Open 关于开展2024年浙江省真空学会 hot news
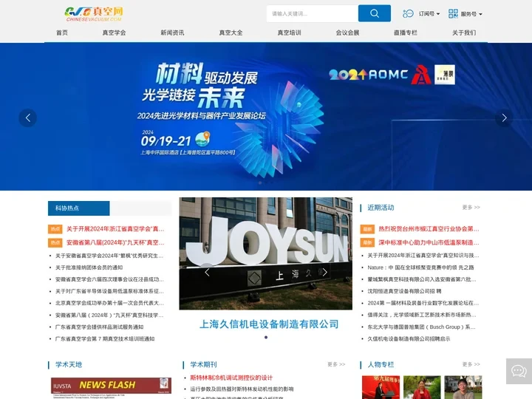The image size is (532, 399). click(115, 229)
